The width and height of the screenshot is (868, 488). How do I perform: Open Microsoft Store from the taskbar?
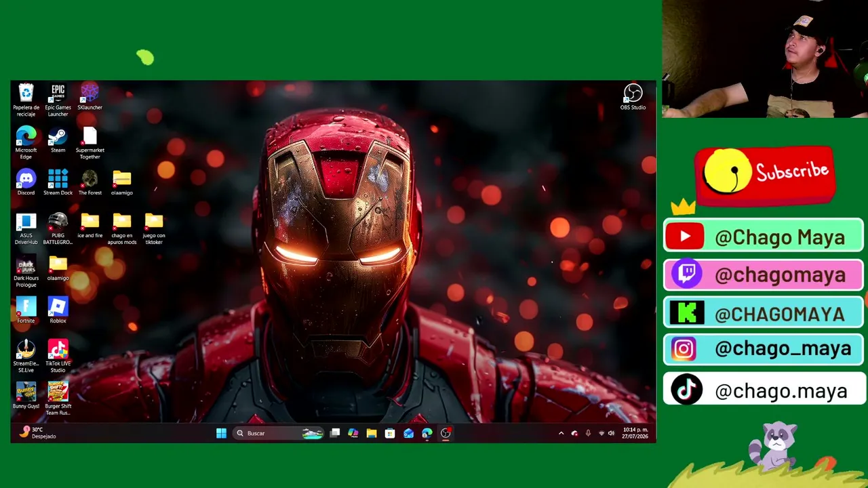pyautogui.click(x=390, y=433)
